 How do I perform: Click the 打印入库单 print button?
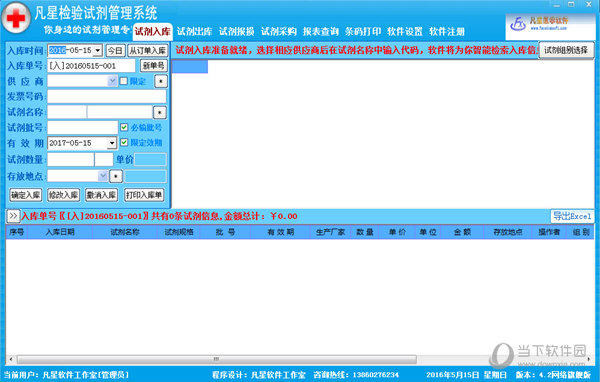click(x=144, y=195)
